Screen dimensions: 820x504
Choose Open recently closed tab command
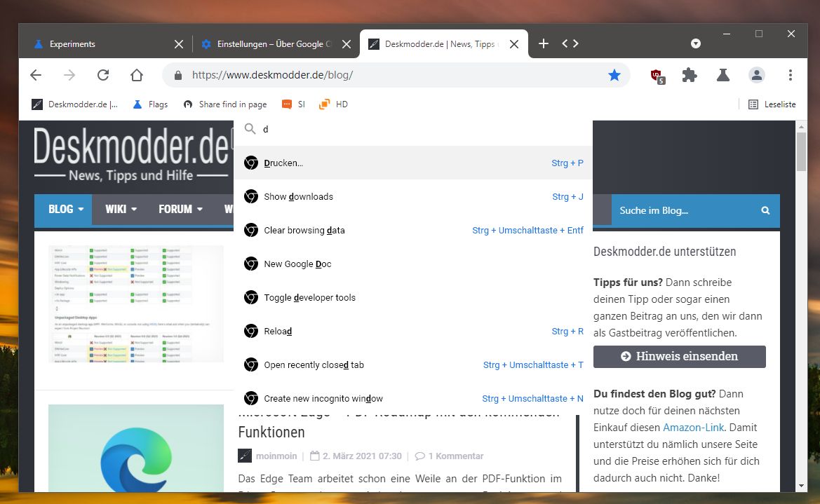(x=413, y=365)
